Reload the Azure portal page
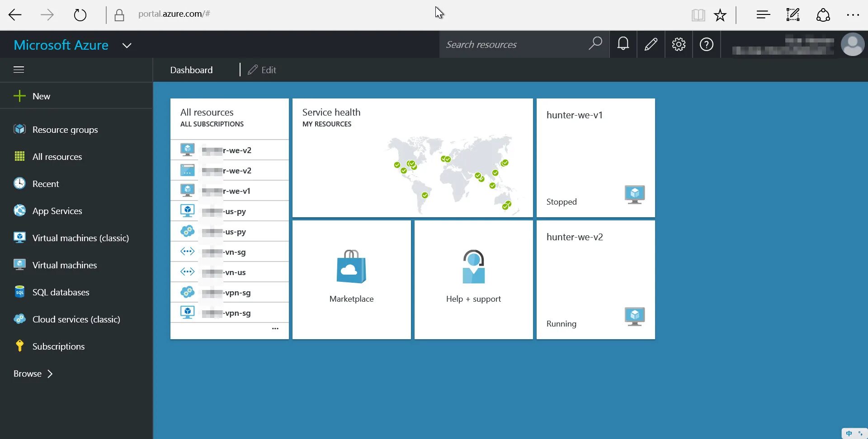 (80, 15)
